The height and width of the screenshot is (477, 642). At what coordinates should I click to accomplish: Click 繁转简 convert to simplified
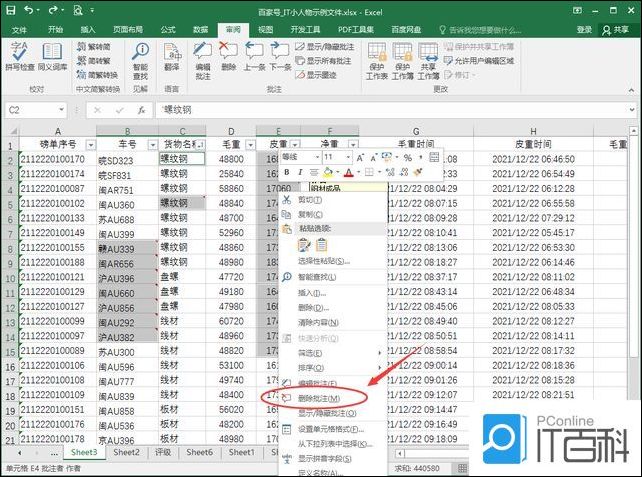(94, 47)
